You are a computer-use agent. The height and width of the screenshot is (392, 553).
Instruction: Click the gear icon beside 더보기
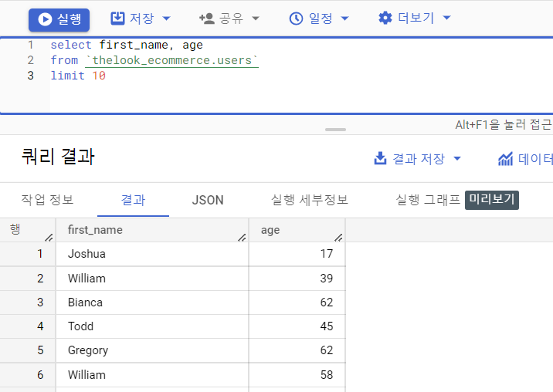[385, 18]
